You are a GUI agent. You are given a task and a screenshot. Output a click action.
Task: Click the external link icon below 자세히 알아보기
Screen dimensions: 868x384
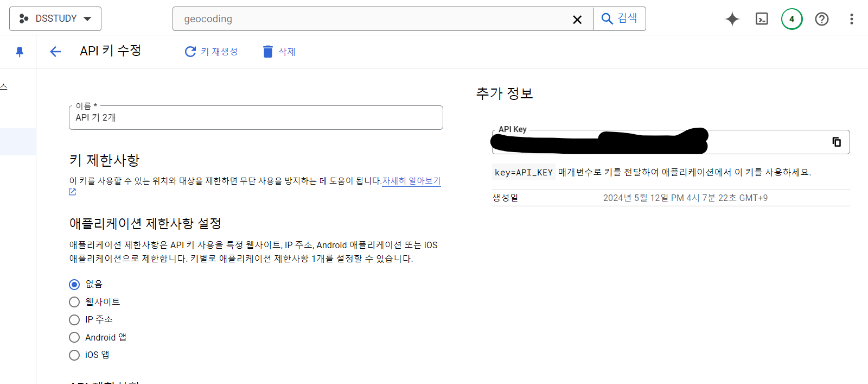coord(73,192)
